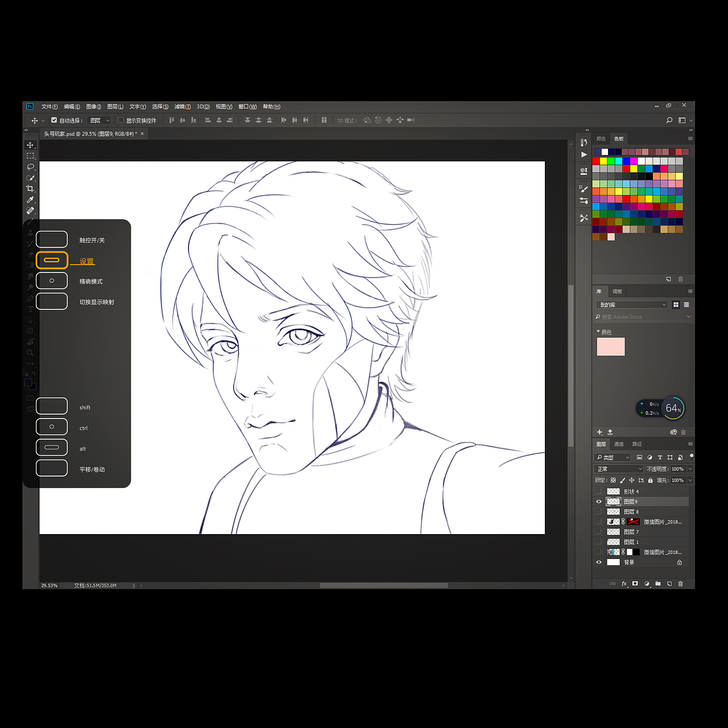
Task: Add a layer style with fx button
Action: (x=624, y=584)
